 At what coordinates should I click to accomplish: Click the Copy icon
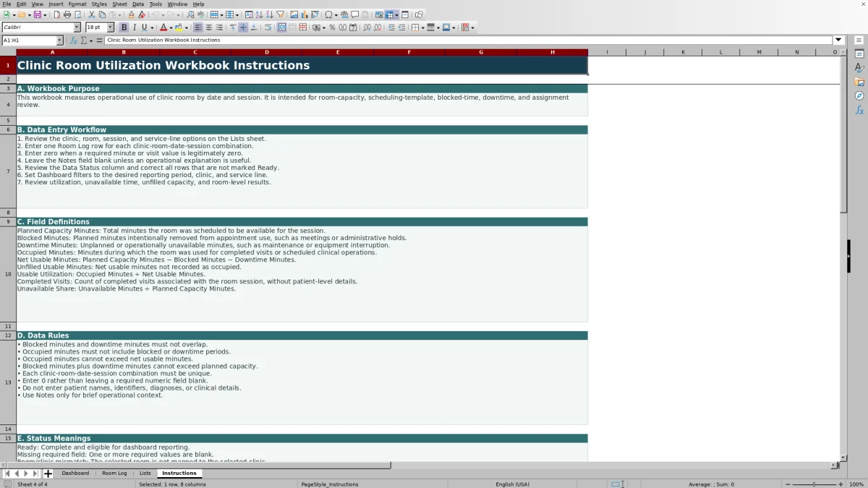click(x=101, y=14)
